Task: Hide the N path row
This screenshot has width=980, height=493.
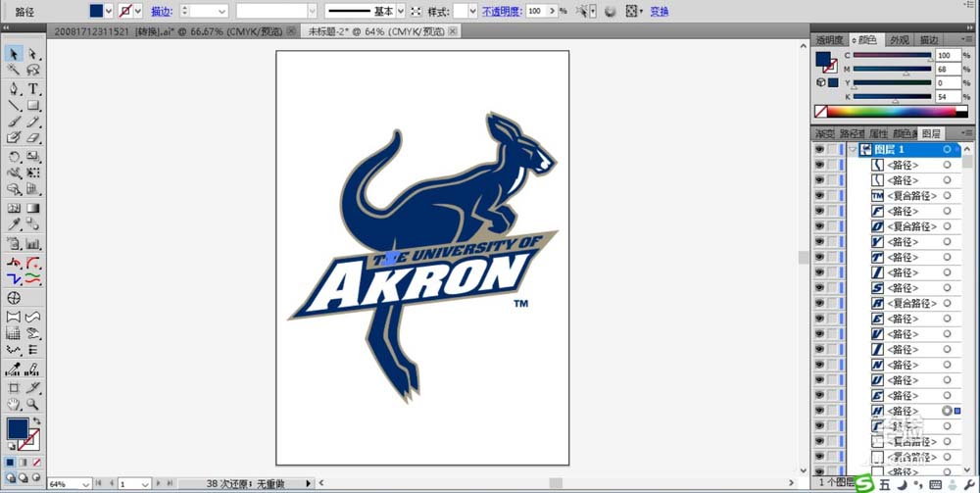Action: (819, 365)
